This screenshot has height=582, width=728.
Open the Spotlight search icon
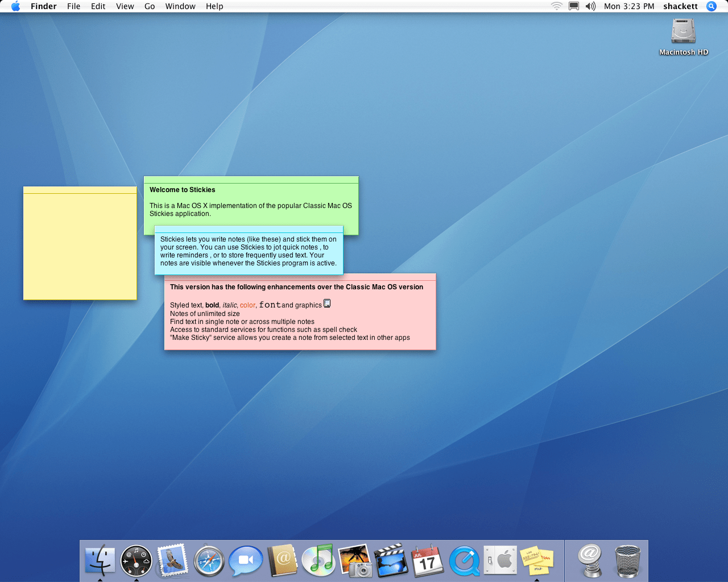711,6
